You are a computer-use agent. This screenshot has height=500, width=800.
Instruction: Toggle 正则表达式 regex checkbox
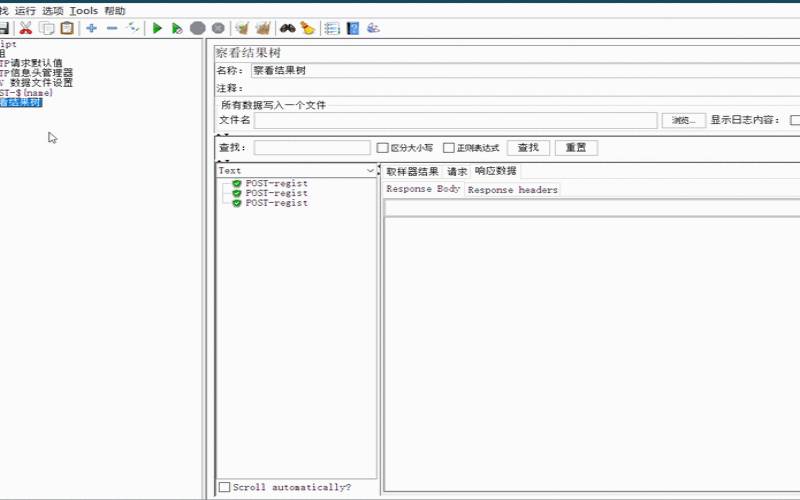(448, 148)
